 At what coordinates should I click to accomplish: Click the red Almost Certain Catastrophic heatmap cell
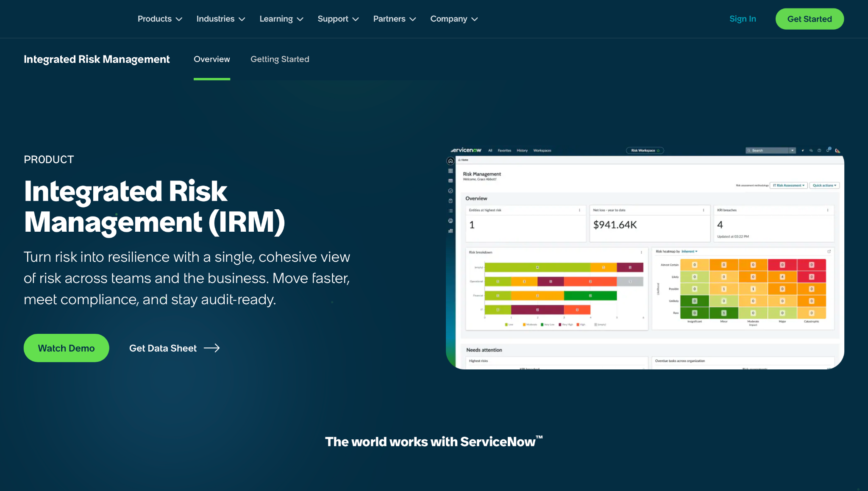coord(812,265)
